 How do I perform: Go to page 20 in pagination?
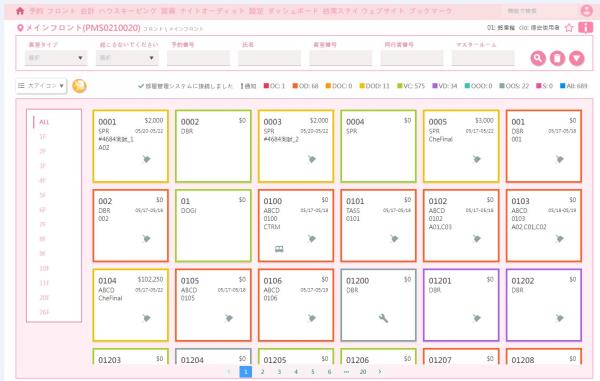pyautogui.click(x=363, y=371)
